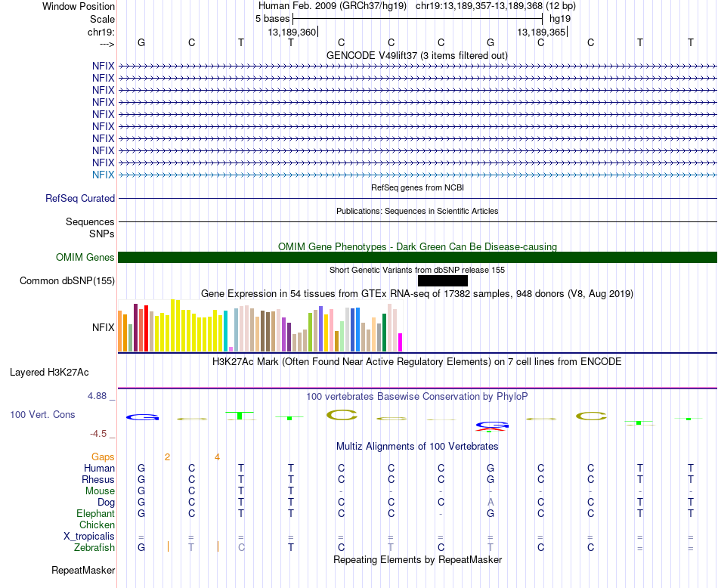Click the chr19:13,189,357-13,189,368 position text
Screen dimensions: 718x588
tap(496, 6)
